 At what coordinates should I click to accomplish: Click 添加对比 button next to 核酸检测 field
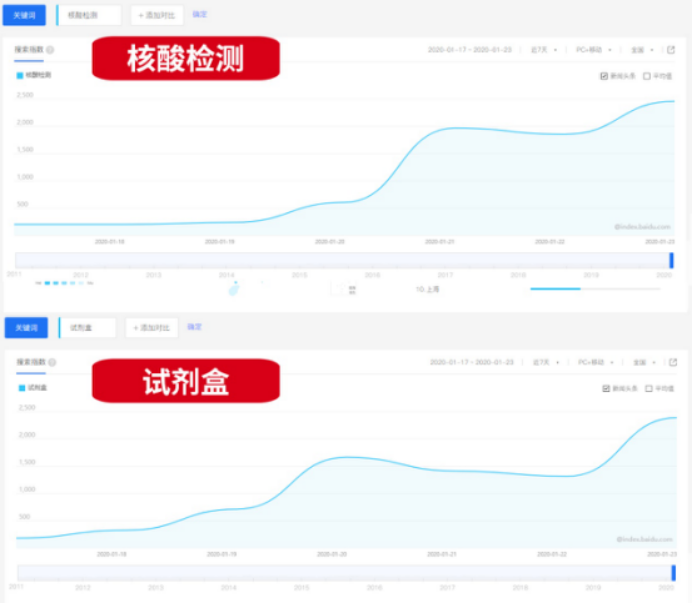click(x=157, y=15)
